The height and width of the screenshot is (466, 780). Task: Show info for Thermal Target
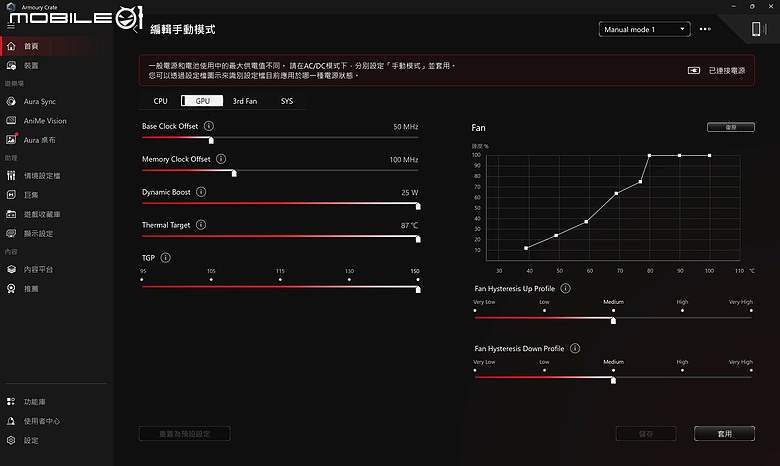[x=200, y=225]
